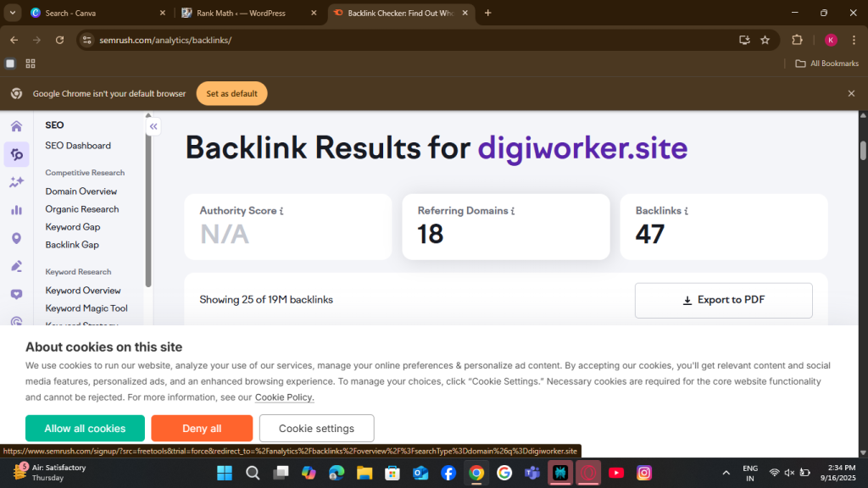Bookmark this page with the star icon

[x=765, y=40]
